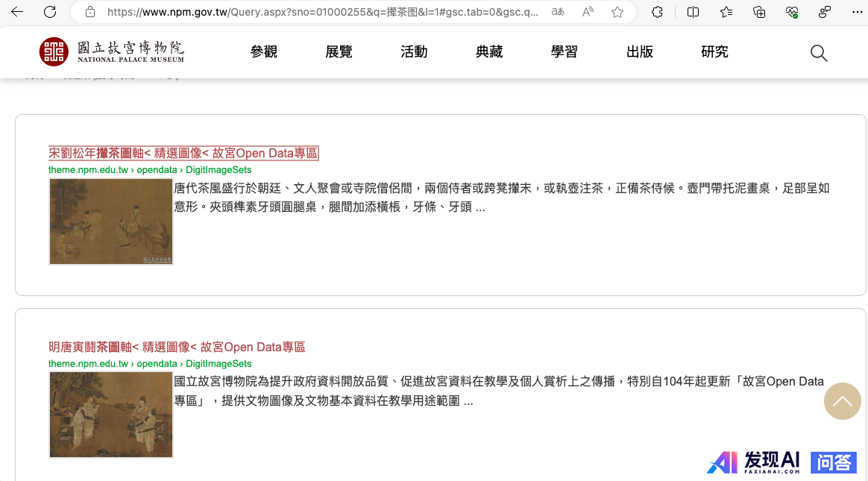Open the 活動 navigation menu
868x481 pixels.
pyautogui.click(x=414, y=52)
